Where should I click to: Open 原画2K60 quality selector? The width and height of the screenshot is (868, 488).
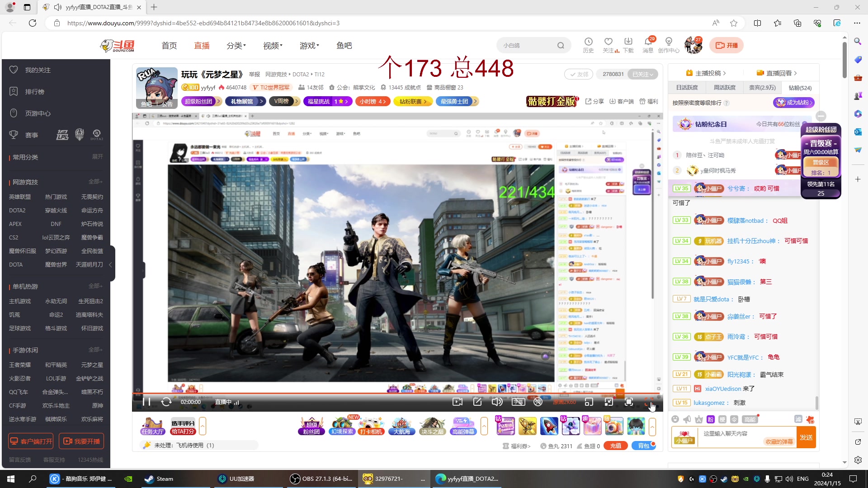(564, 402)
